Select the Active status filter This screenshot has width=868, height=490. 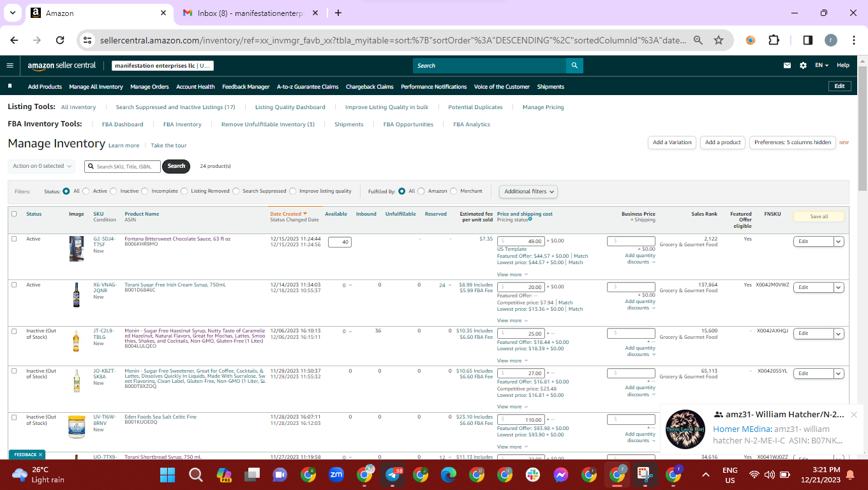coord(87,191)
